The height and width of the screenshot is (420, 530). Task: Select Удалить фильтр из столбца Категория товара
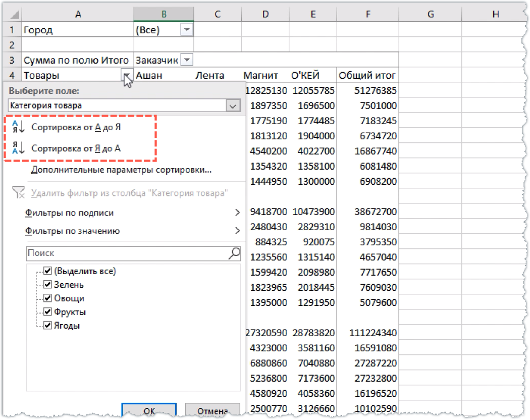129,193
